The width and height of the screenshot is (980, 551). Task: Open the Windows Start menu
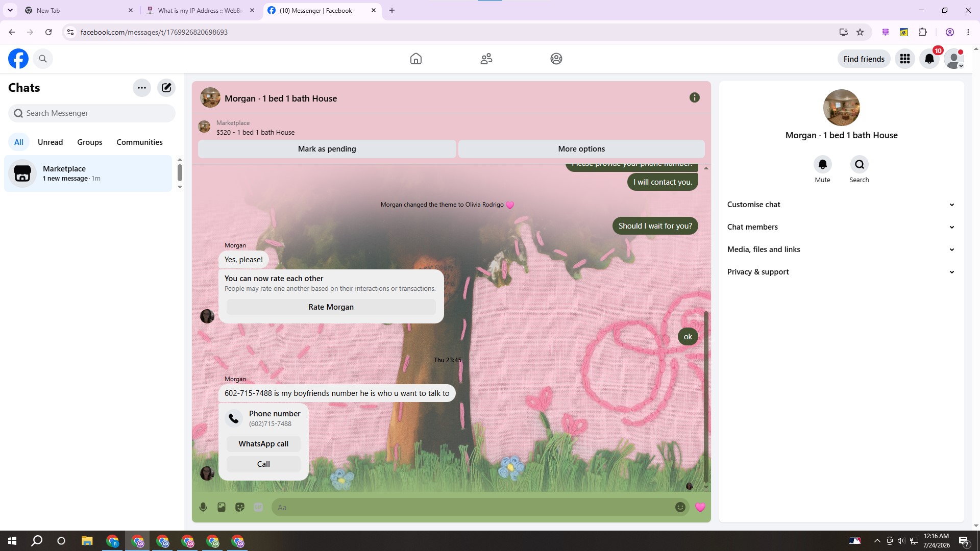point(12,541)
